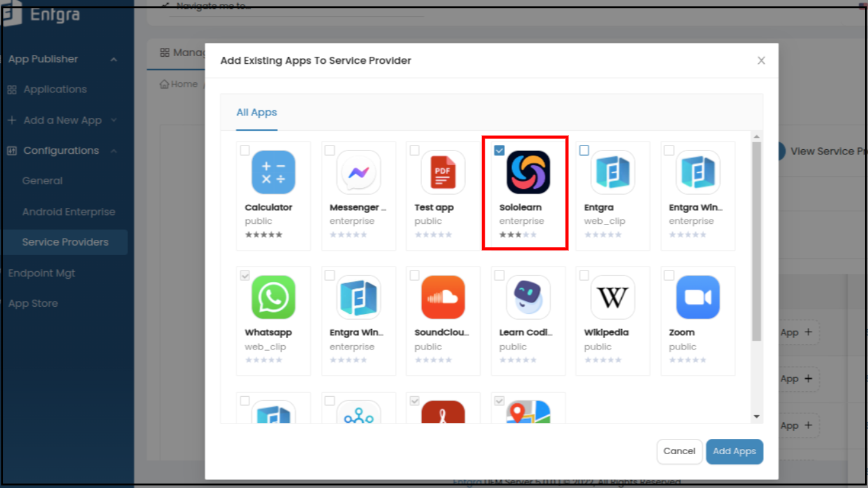The image size is (868, 488).
Task: Close the Add Existing Apps dialog
Action: 761,61
